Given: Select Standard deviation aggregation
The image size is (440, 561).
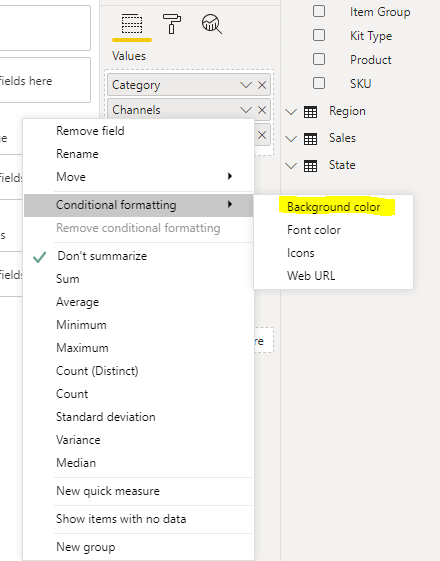Looking at the screenshot, I should point(138,417).
